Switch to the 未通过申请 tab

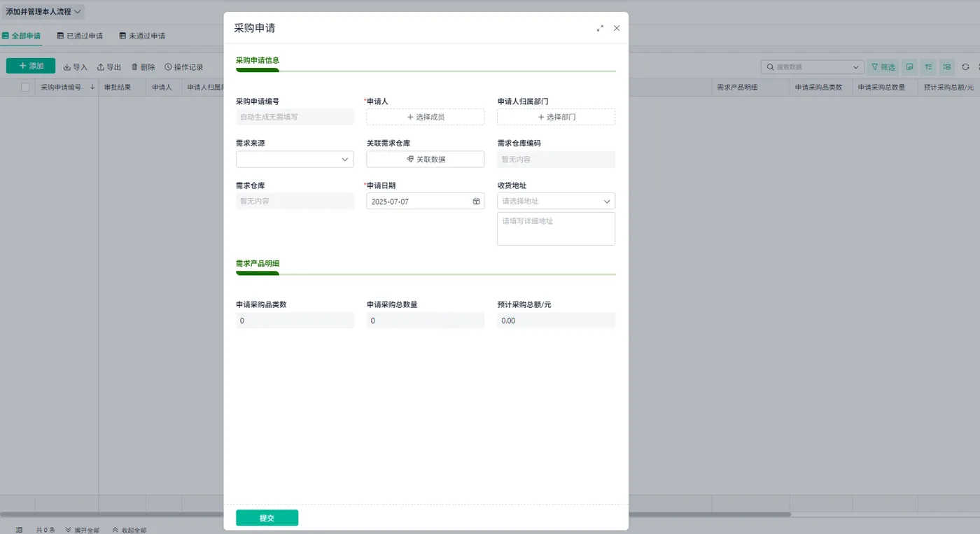pos(142,36)
